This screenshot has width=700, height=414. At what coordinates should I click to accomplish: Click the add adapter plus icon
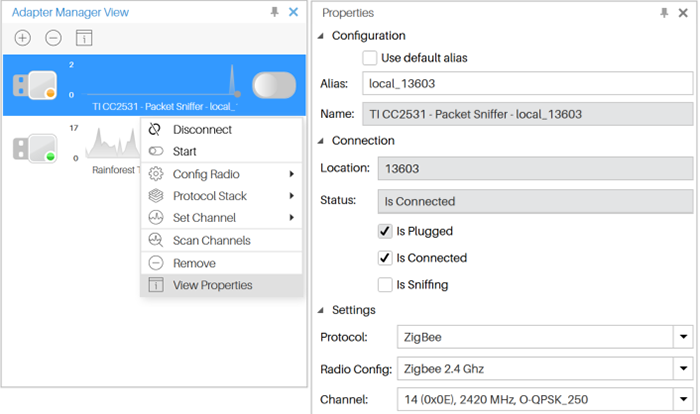point(23,38)
